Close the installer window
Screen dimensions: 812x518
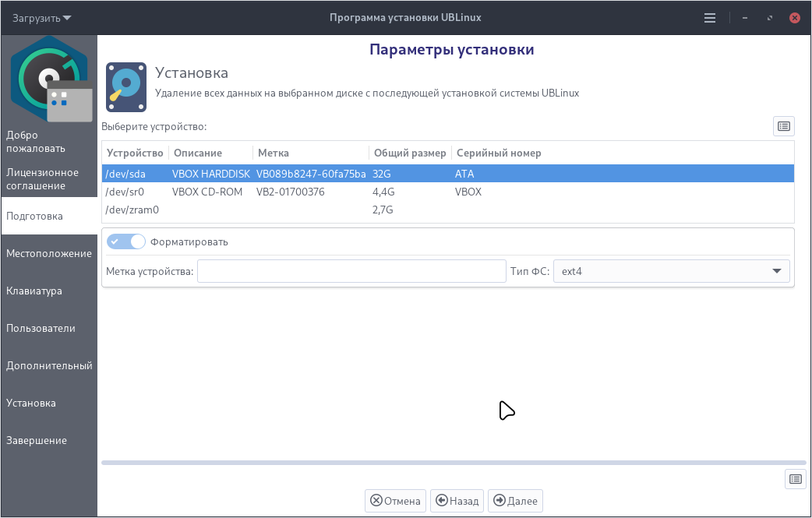[795, 17]
